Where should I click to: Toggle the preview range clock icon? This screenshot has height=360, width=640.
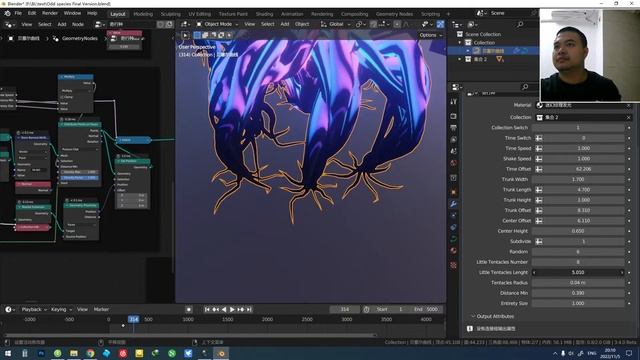pos(366,309)
